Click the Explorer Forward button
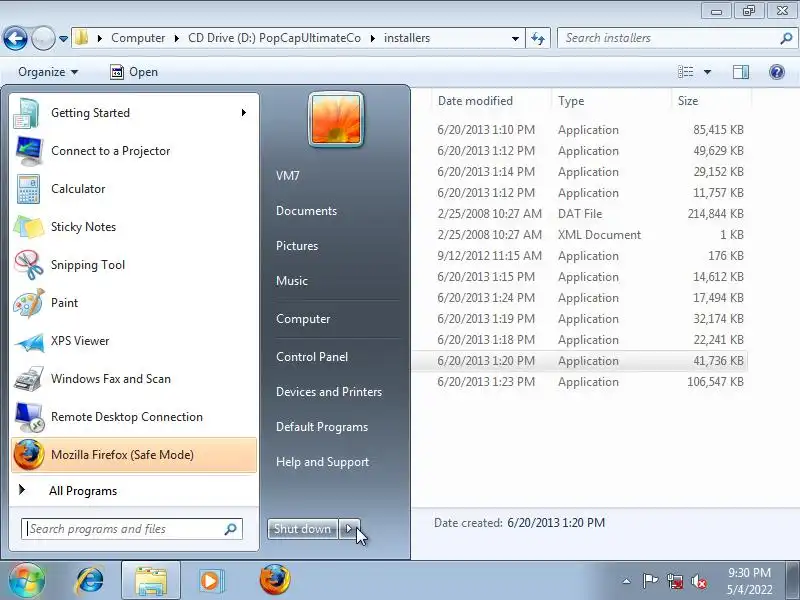The width and height of the screenshot is (800, 600). [43, 38]
